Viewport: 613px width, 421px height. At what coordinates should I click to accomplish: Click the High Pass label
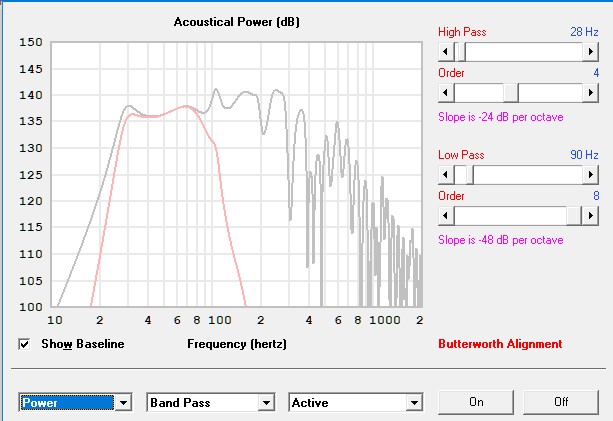coord(462,32)
